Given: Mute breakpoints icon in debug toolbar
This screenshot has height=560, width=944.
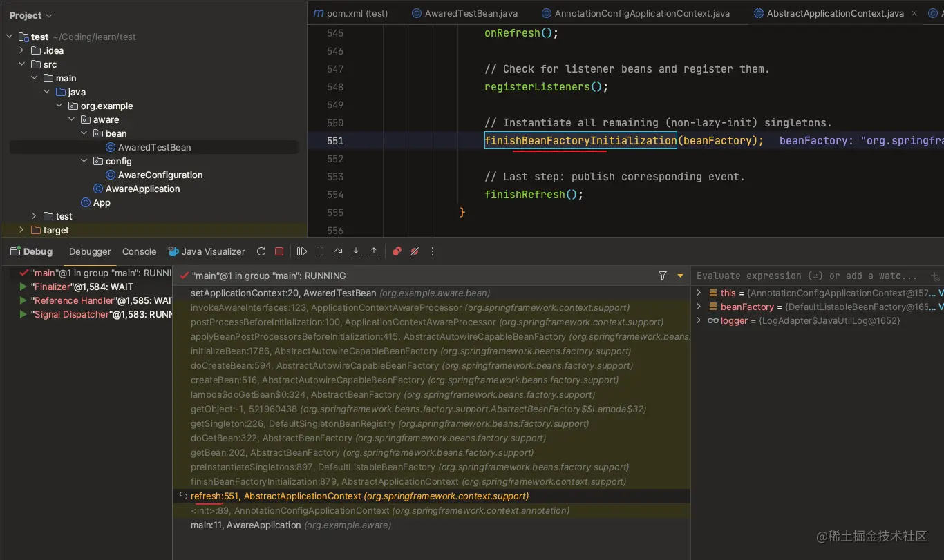Looking at the screenshot, I should (x=415, y=252).
